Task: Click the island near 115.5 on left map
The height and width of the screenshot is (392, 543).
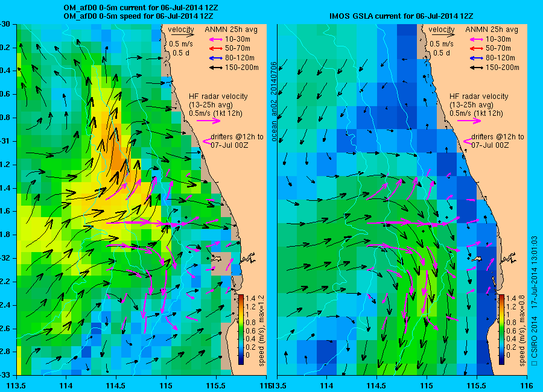Action: [x=216, y=258]
